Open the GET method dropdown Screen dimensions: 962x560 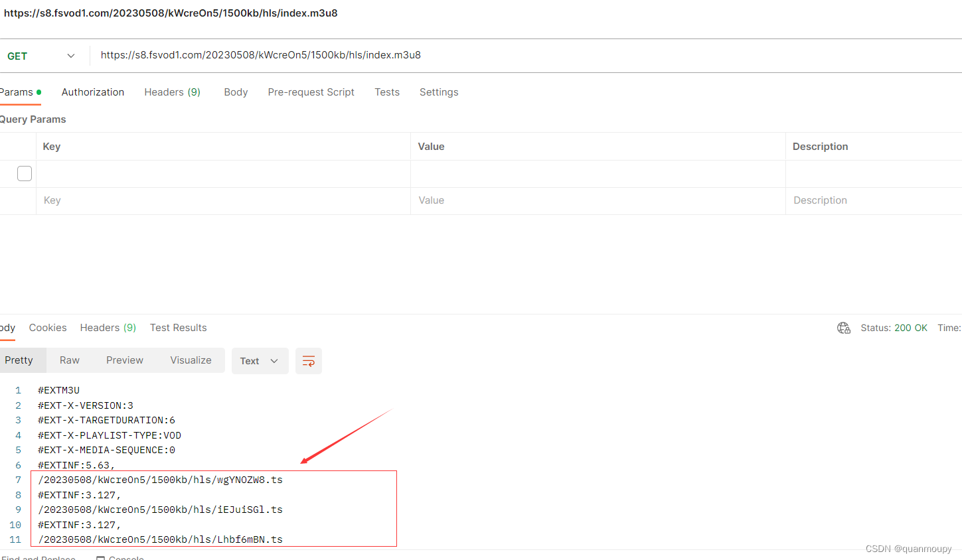click(x=41, y=56)
